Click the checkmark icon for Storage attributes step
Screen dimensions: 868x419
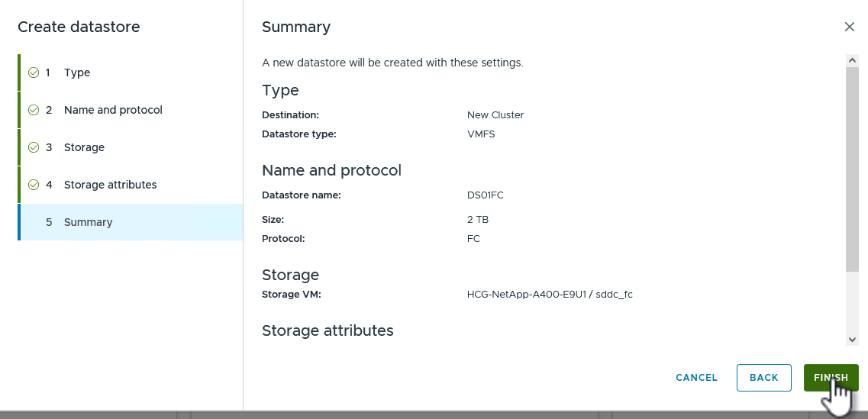coord(34,185)
